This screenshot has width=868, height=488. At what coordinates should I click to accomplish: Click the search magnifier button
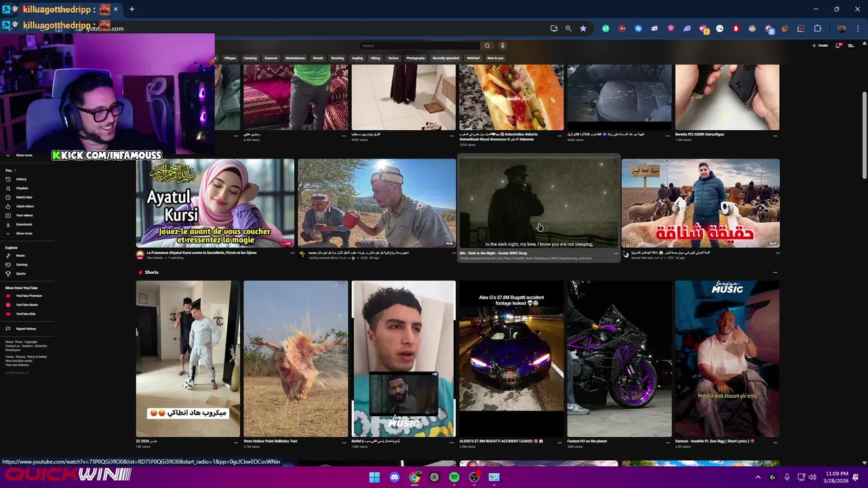coord(487,45)
